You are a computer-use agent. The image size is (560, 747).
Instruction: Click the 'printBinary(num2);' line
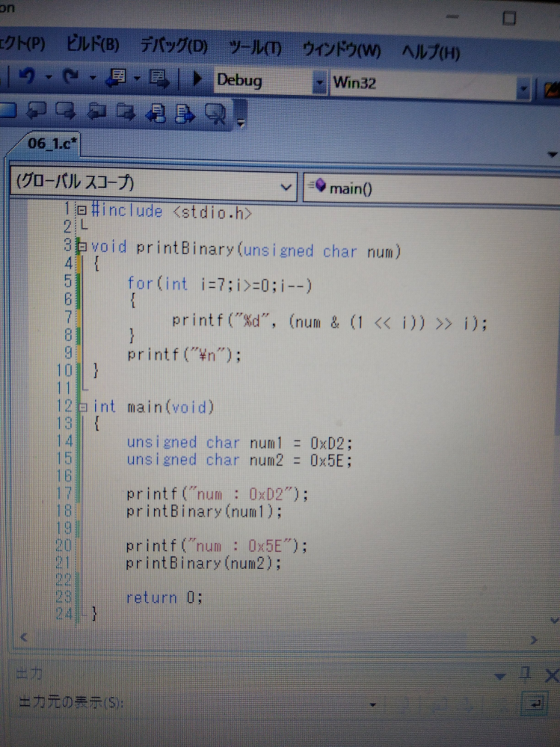pos(203,563)
